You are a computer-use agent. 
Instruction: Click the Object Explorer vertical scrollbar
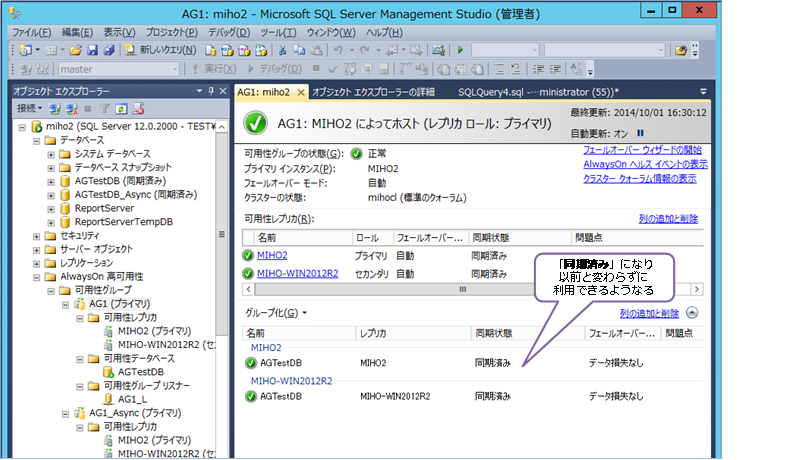pyautogui.click(x=222, y=234)
